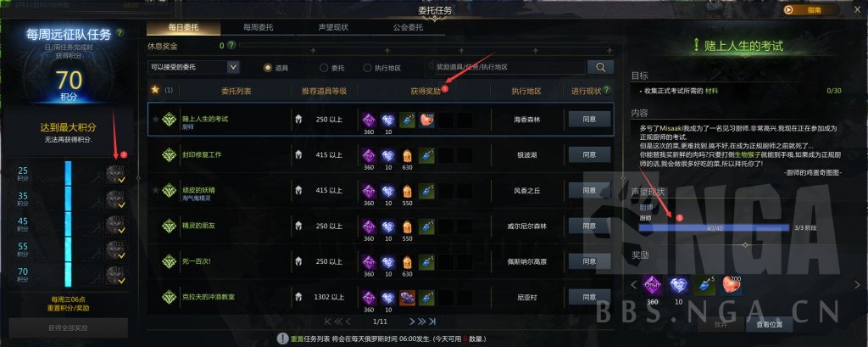Click the favorite star on 赌上人生的考试 row
Image resolution: width=868 pixels, height=347 pixels.
(156, 119)
